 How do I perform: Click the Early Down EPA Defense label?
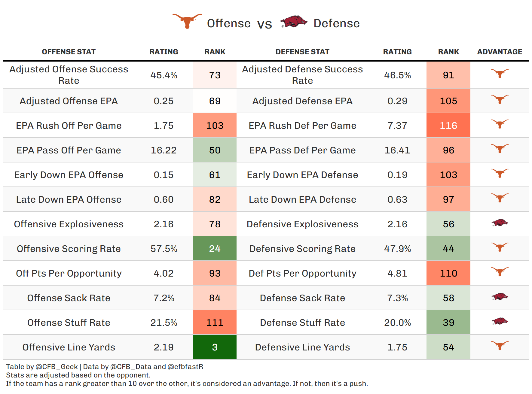point(302,175)
